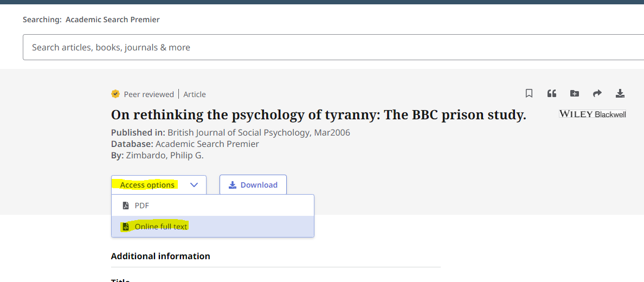Viewport: 644px width, 282px height.
Task: Click the article title about BBC prison study
Action: [x=318, y=115]
